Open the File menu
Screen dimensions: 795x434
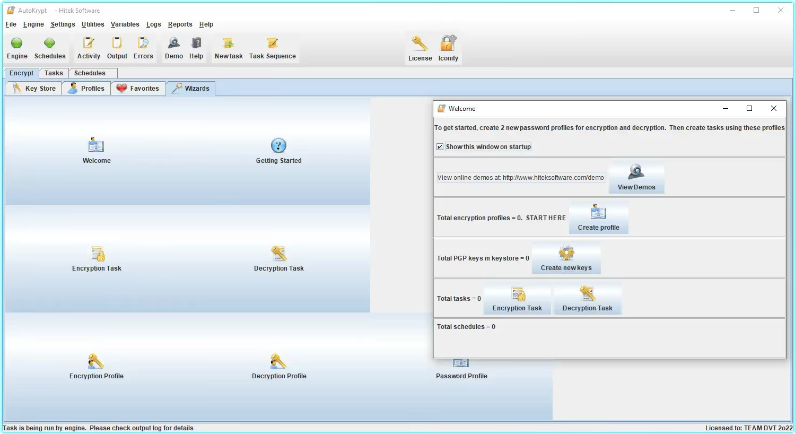[x=11, y=24]
